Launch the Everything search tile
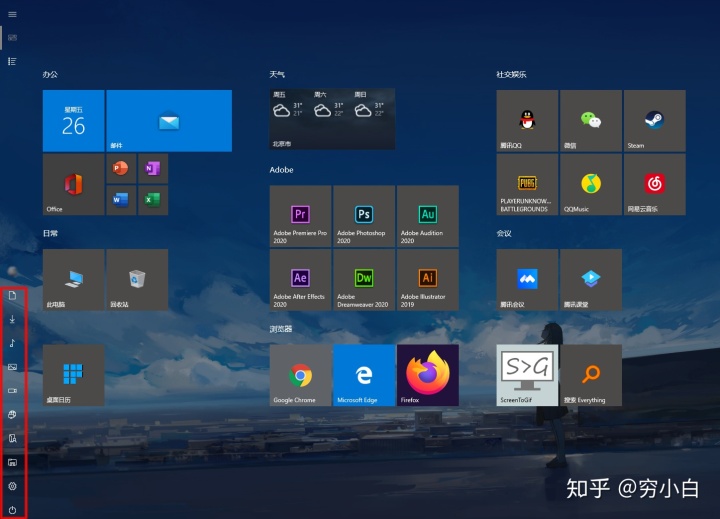 click(591, 375)
